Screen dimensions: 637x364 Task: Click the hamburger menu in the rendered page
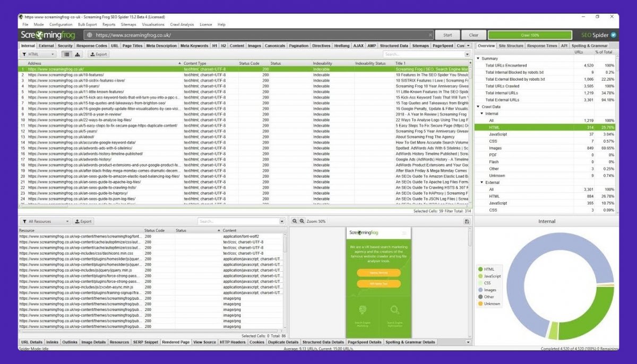tap(404, 233)
